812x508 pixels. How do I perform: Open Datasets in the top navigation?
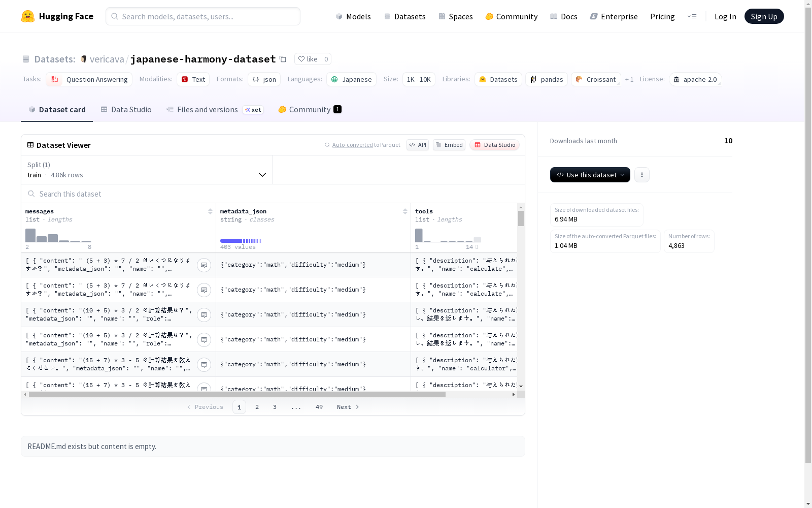[x=404, y=16]
